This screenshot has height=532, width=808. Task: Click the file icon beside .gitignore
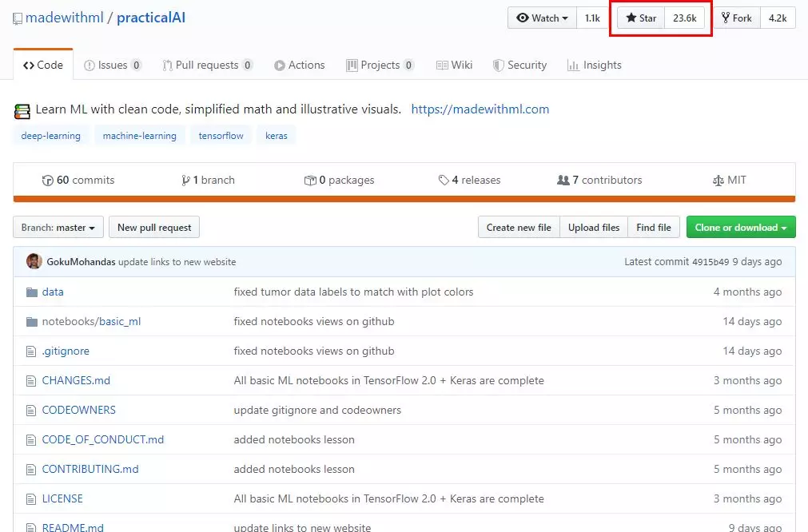31,351
